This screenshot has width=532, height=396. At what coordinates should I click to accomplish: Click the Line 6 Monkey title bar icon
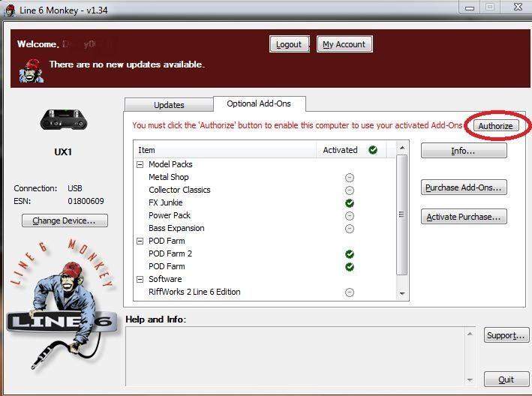[x=10, y=10]
